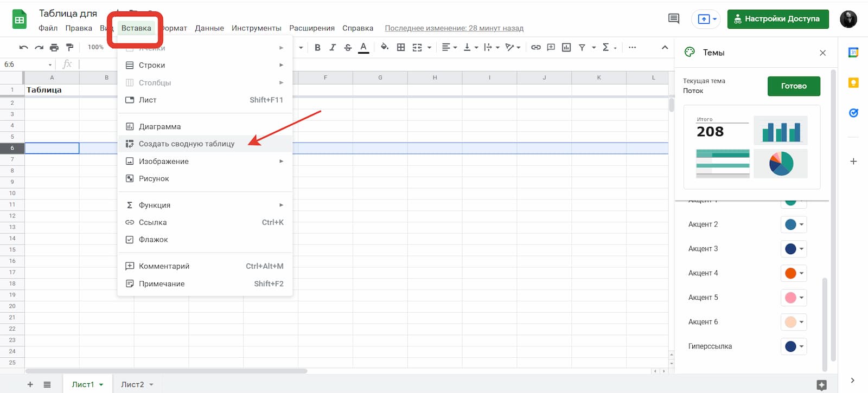Select the Paint format roller icon
Image resolution: width=868 pixels, height=393 pixels.
(69, 48)
